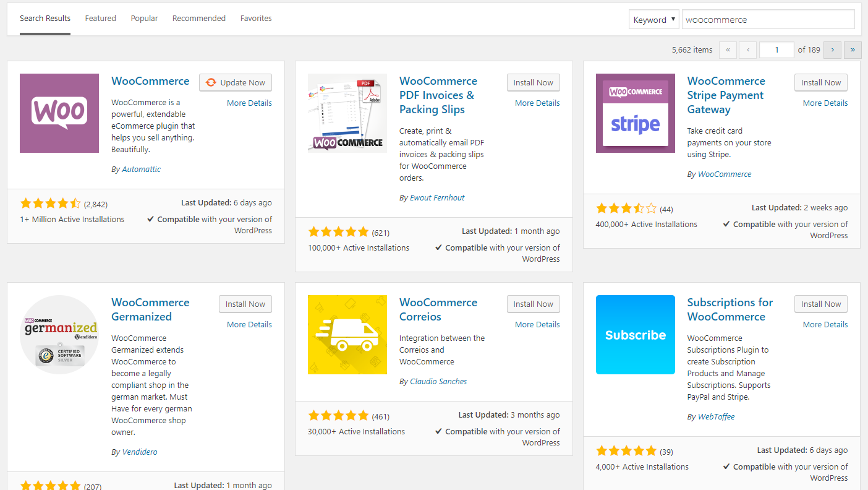This screenshot has width=868, height=490.
Task: Click the first-page double arrow pagination icon
Action: (x=728, y=49)
